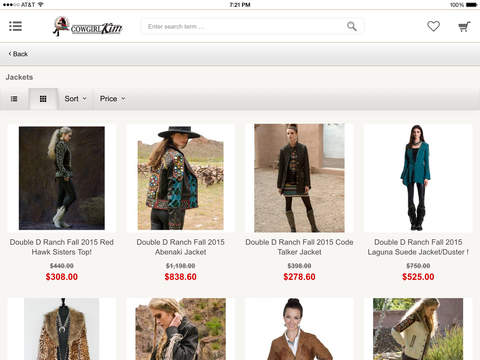Viewport: 480px width, 360px height.
Task: Go back using the Back button
Action: [18, 54]
